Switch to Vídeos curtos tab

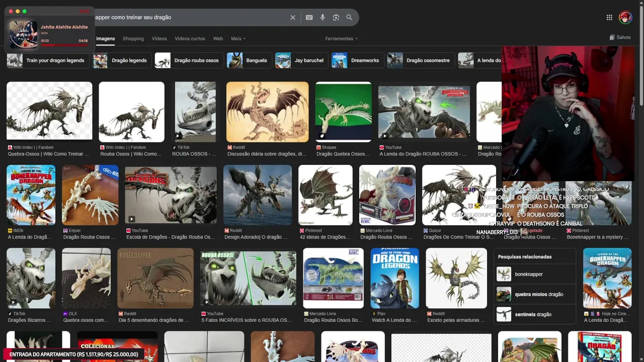point(190,39)
